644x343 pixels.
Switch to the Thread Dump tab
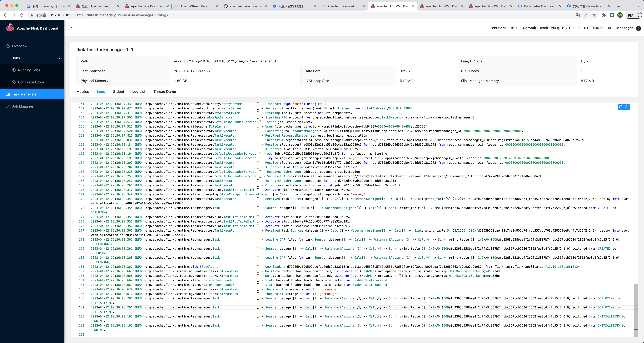tap(165, 92)
